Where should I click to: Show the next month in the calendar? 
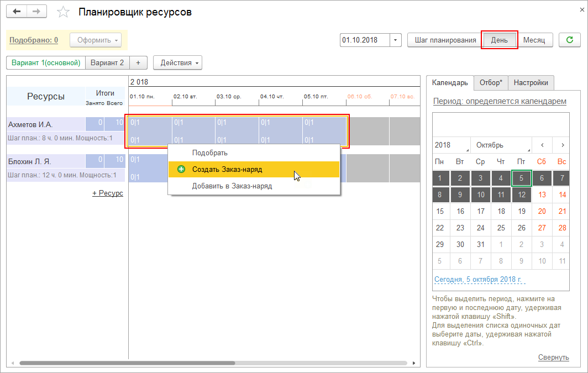point(563,145)
